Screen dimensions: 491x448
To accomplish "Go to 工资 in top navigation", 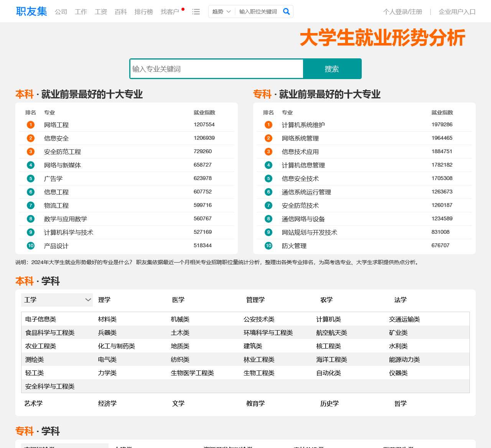I will click(x=101, y=12).
